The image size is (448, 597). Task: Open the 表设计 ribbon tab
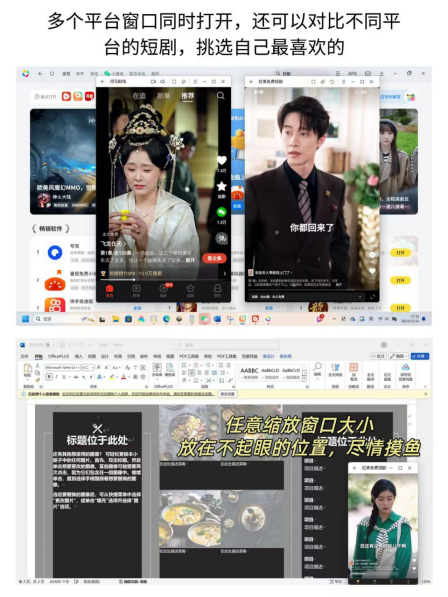268,356
